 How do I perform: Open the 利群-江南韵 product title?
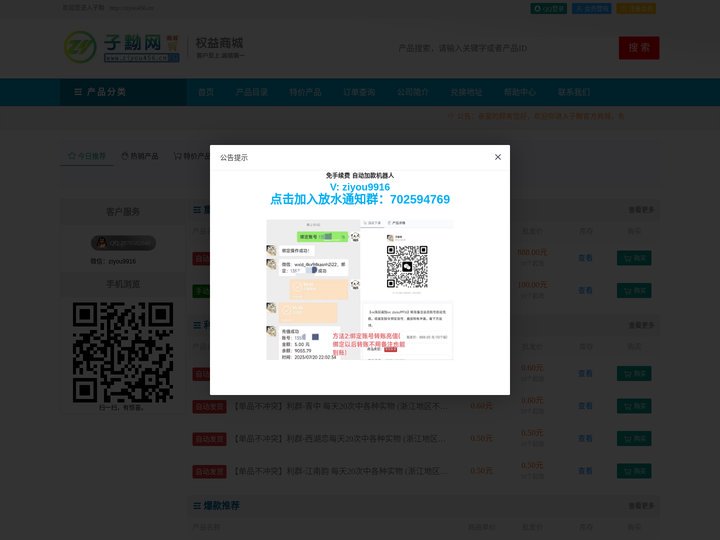coord(340,471)
